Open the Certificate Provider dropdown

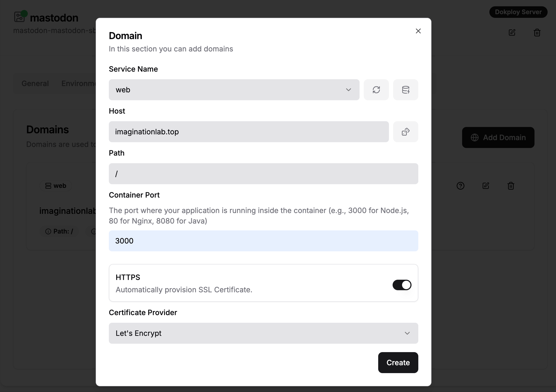click(263, 333)
